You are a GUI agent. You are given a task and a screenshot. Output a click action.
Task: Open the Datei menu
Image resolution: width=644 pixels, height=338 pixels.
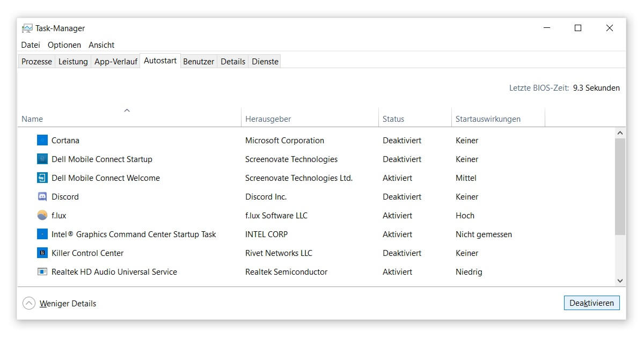pyautogui.click(x=31, y=45)
